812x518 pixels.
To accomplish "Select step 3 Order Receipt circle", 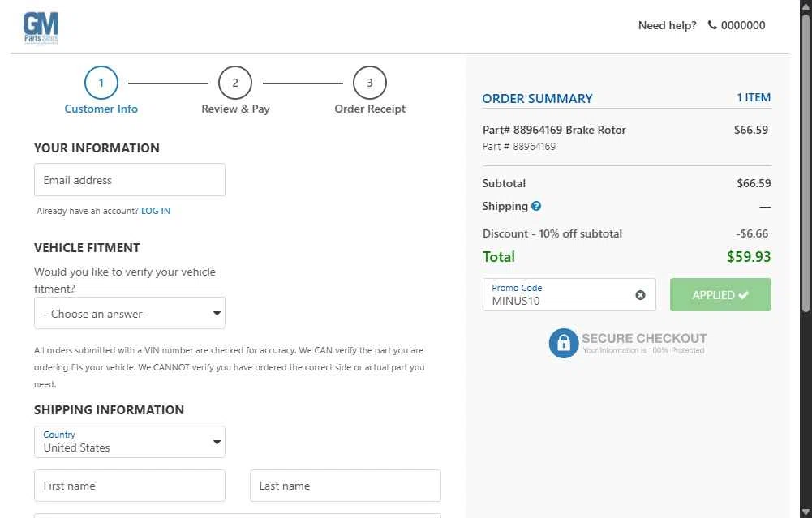I will (x=370, y=83).
